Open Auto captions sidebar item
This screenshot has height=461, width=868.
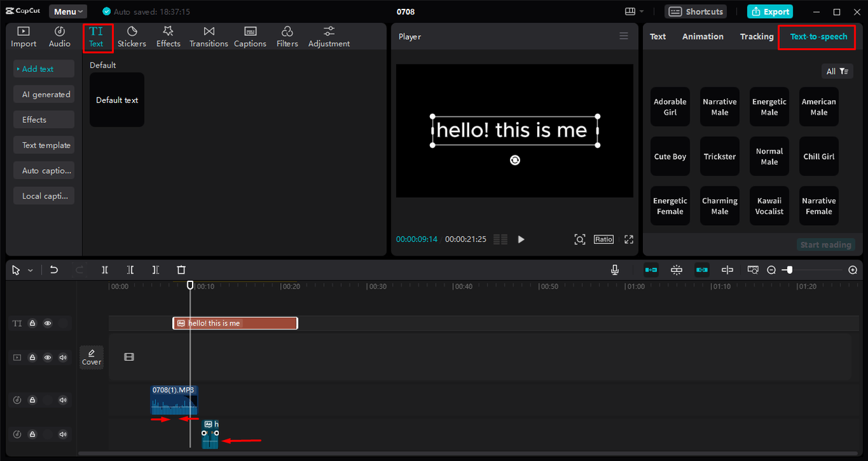(44, 170)
